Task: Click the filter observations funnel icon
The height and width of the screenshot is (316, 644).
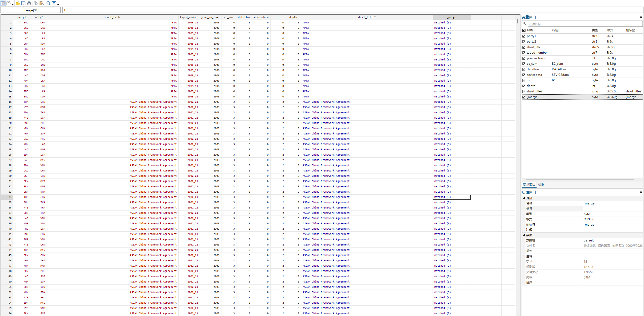Action: coord(54,3)
